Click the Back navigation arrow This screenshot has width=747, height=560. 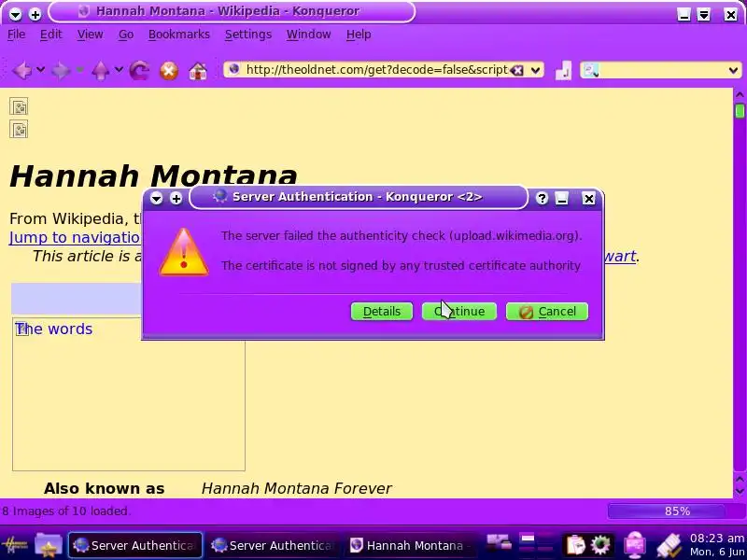tap(21, 71)
